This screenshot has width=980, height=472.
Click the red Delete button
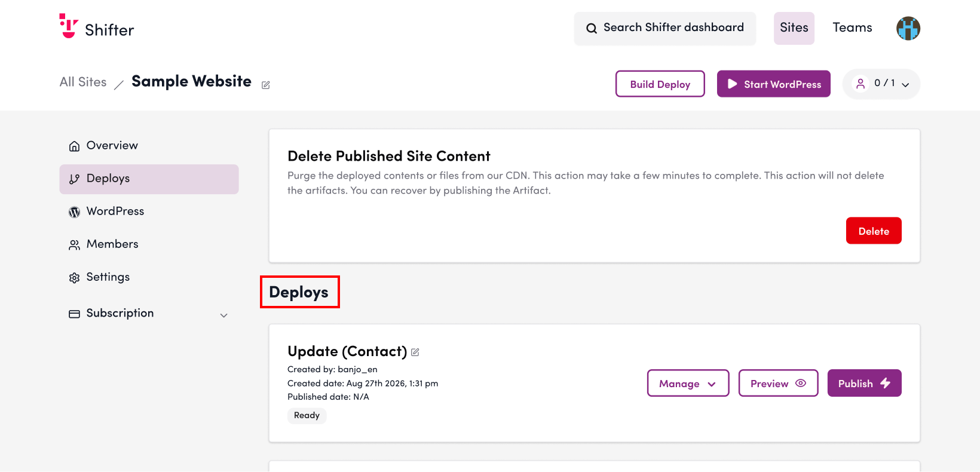tap(874, 231)
